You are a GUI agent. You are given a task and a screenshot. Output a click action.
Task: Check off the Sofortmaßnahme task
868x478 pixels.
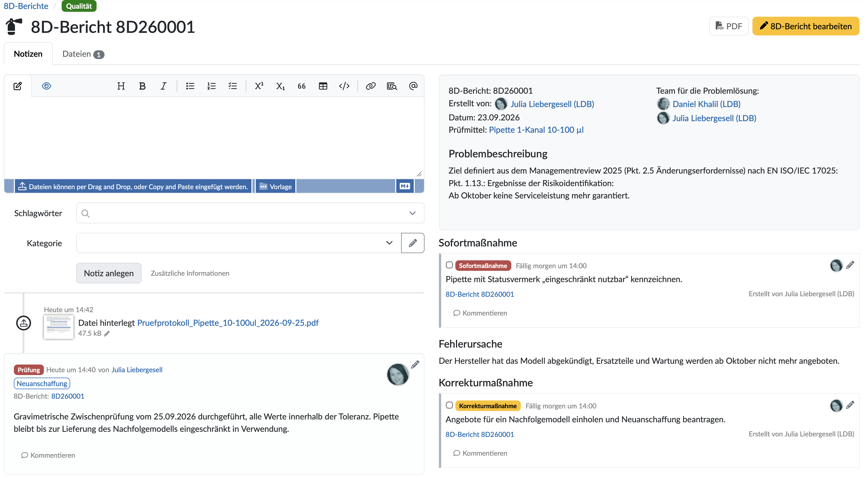[449, 265]
